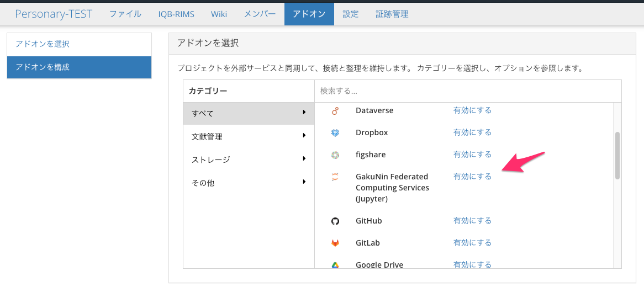The image size is (644, 287).
Task: Enable the GakuNin Federated Computing Services addon
Action: click(472, 177)
